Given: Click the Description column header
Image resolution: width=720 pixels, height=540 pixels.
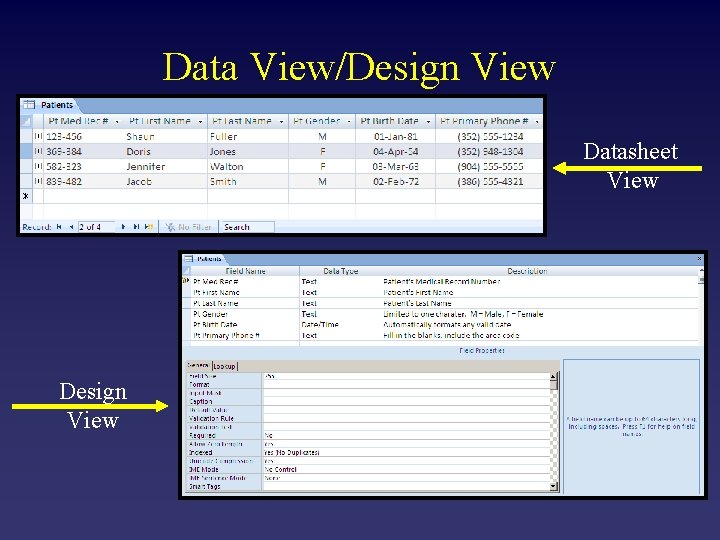Looking at the screenshot, I should (527, 271).
